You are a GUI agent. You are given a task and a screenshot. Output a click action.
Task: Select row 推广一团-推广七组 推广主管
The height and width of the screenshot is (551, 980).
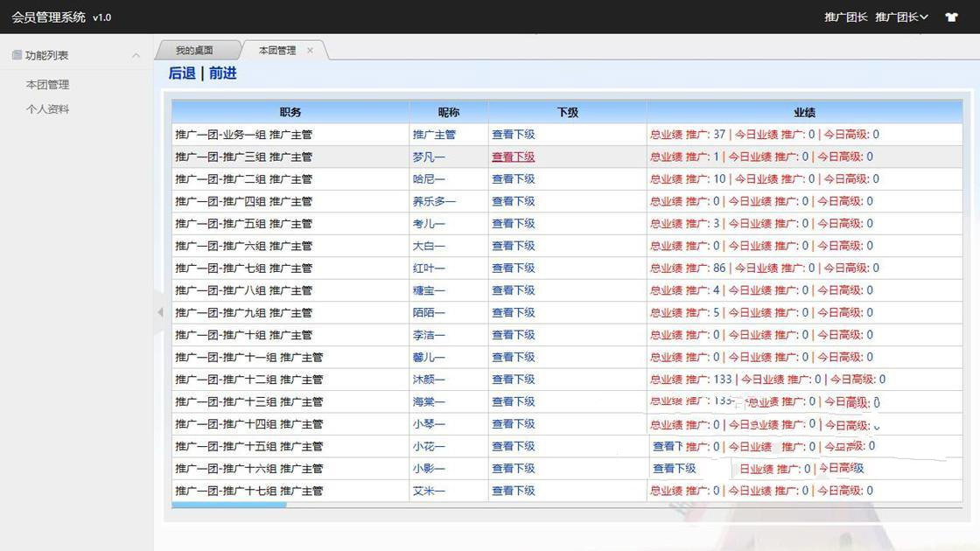pyautogui.click(x=567, y=268)
